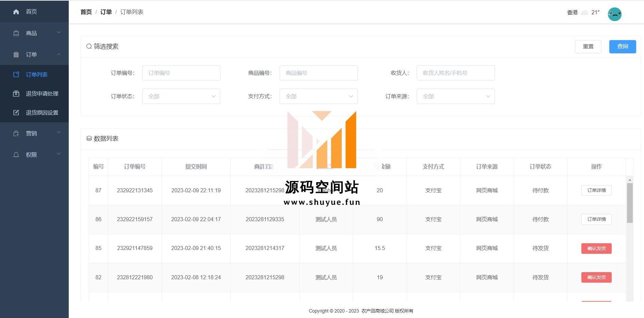Click the 订单 breadcrumb link
This screenshot has height=318, width=644.
pos(106,12)
